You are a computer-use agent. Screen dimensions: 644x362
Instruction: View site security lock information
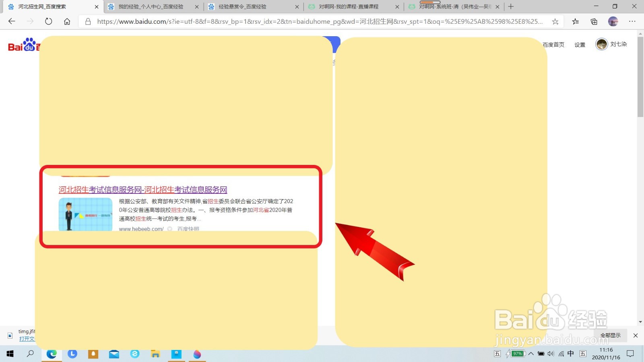tap(88, 21)
